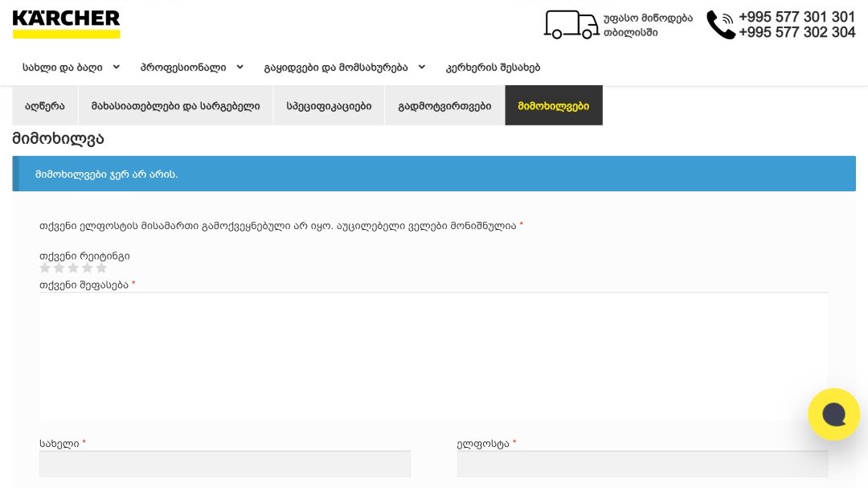Click the delivery truck icon

click(x=571, y=25)
